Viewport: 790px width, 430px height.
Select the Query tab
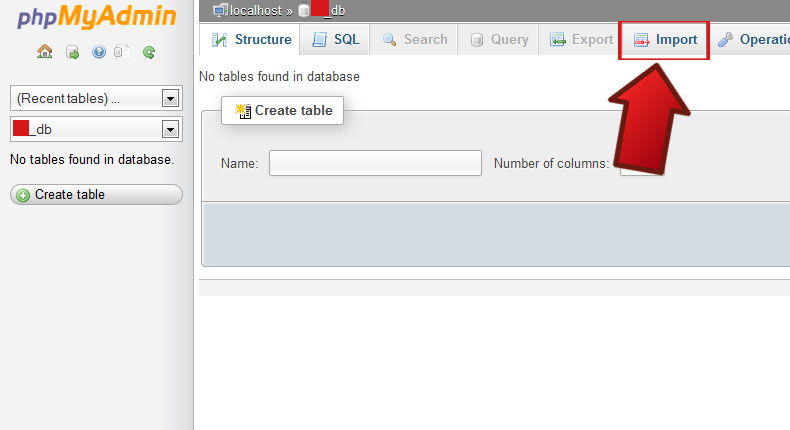tap(498, 40)
